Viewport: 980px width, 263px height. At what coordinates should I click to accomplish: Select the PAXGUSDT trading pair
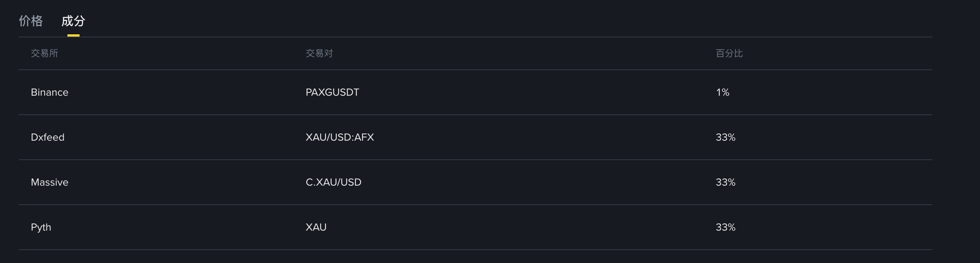[x=332, y=92]
